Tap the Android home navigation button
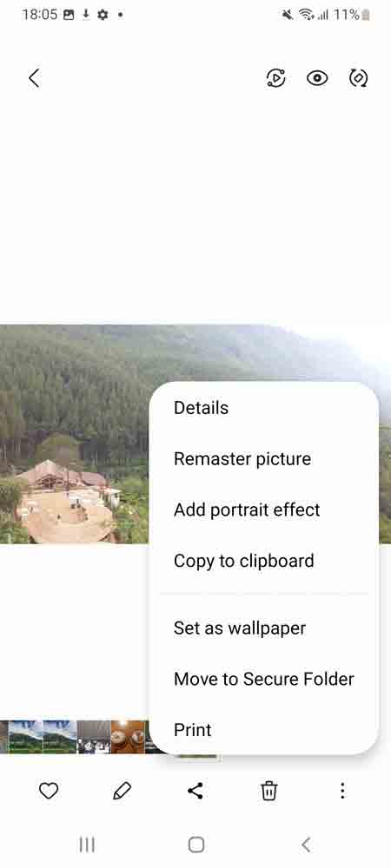 pyautogui.click(x=196, y=845)
